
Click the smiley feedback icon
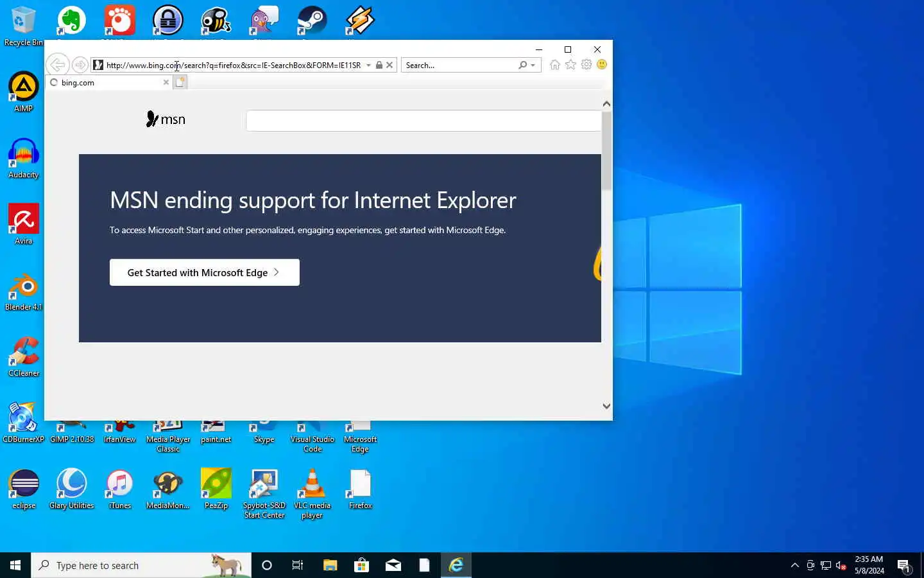(602, 64)
